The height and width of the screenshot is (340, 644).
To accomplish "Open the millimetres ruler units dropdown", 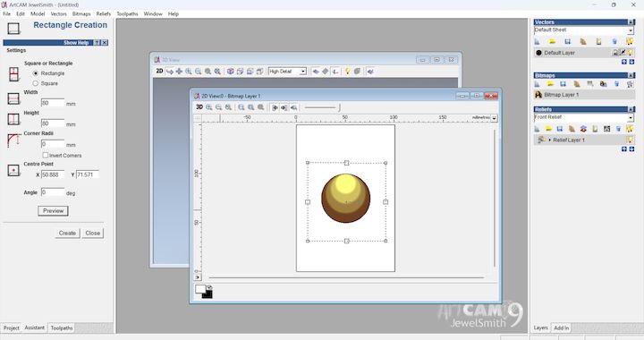I will (x=494, y=118).
